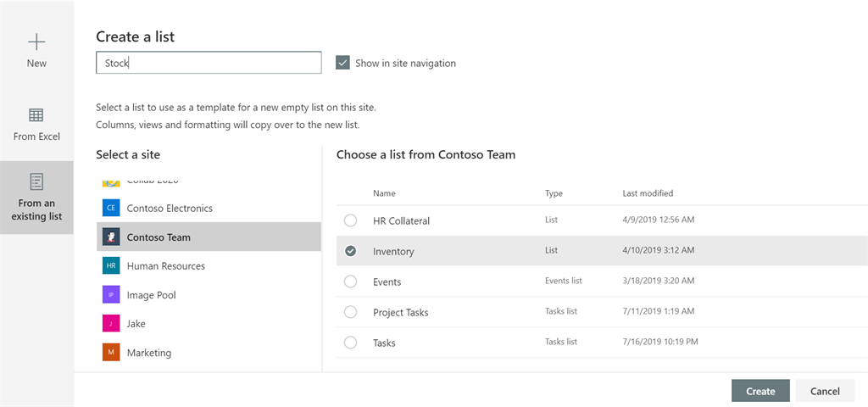Click the list name field containing Stock
Screen dimensions: 868x407
pos(209,63)
